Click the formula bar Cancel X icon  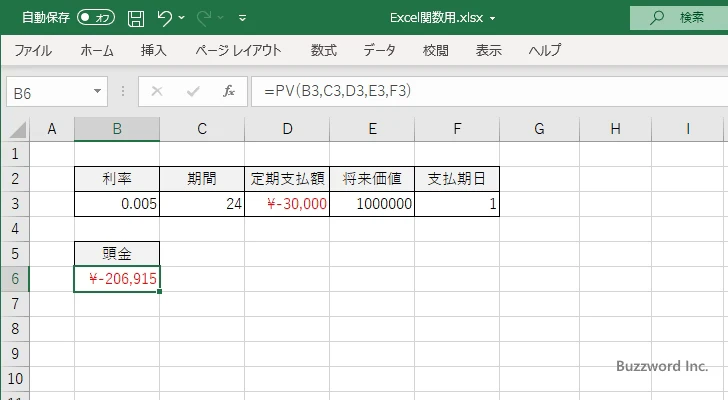click(157, 91)
